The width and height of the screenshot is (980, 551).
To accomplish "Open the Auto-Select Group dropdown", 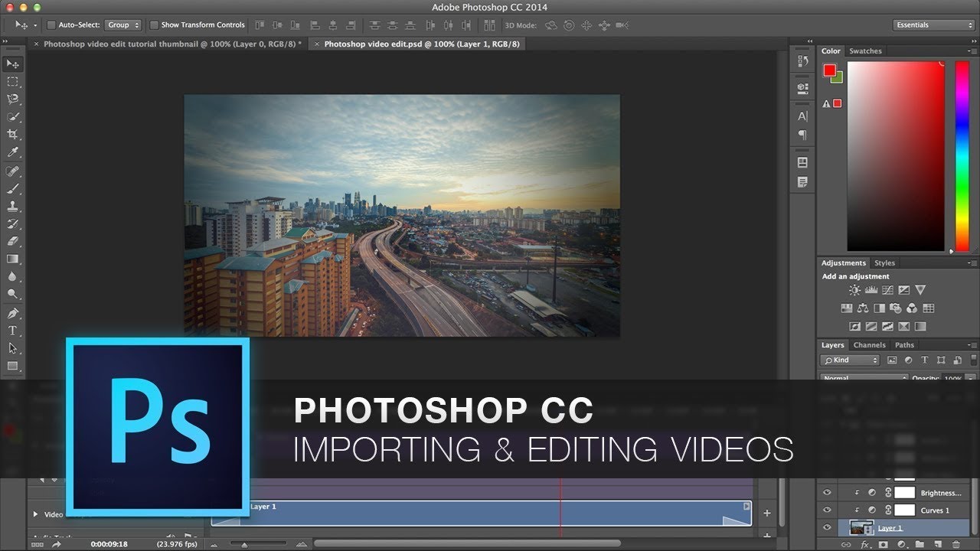I will point(122,25).
